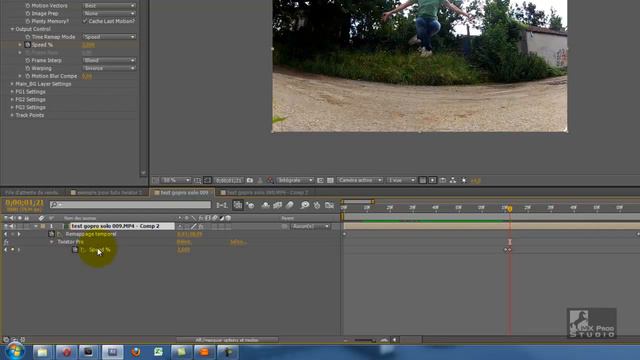
Task: Toggle video visibility of the Comp 2 layer
Action: pos(5,226)
